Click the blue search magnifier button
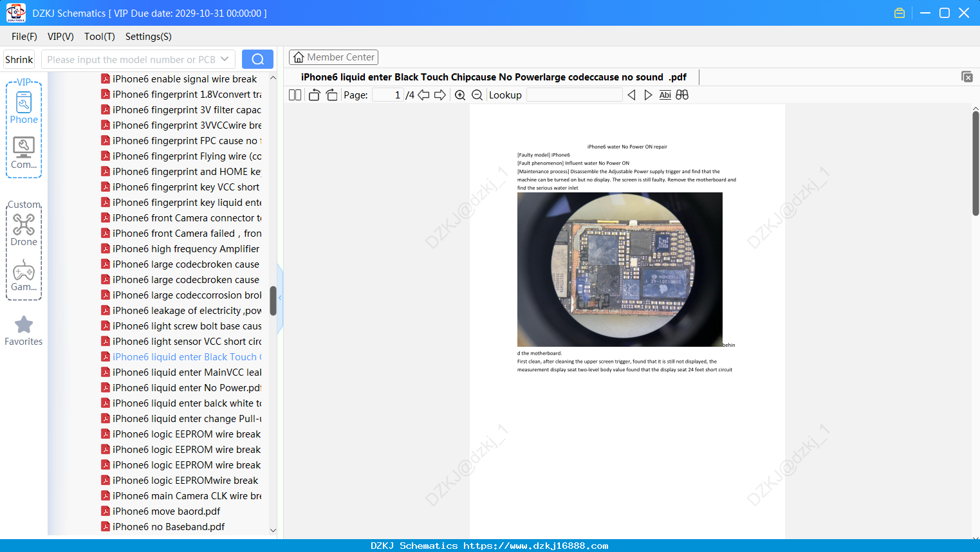This screenshot has height=552, width=980. (257, 59)
